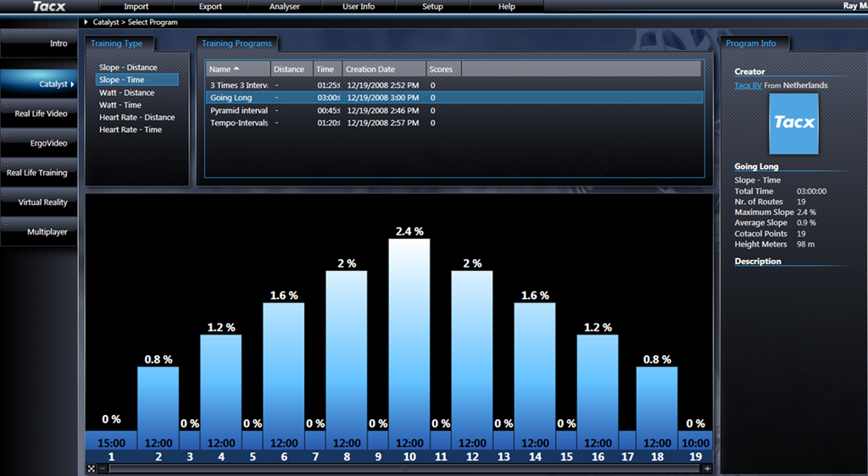This screenshot has width=868, height=476.
Task: Select the Going Long program row
Action: [x=454, y=97]
